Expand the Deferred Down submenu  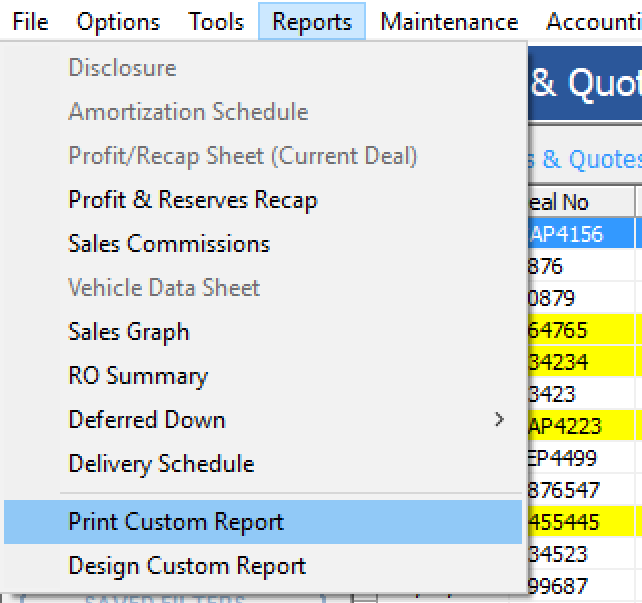point(263,420)
